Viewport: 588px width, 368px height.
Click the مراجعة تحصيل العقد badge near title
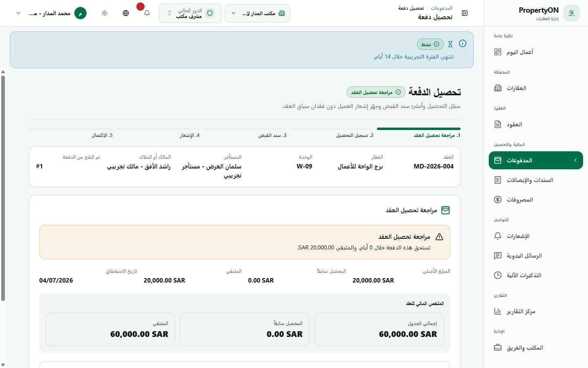point(376,92)
